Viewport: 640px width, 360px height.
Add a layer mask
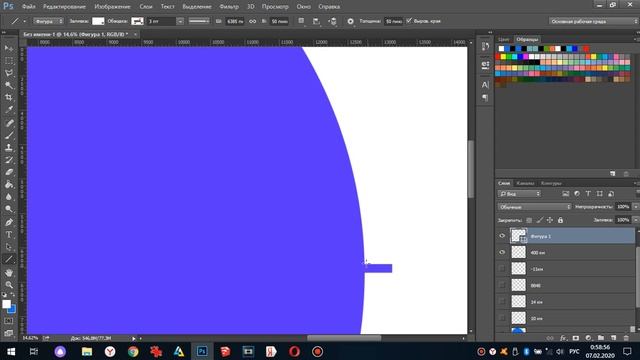point(576,338)
